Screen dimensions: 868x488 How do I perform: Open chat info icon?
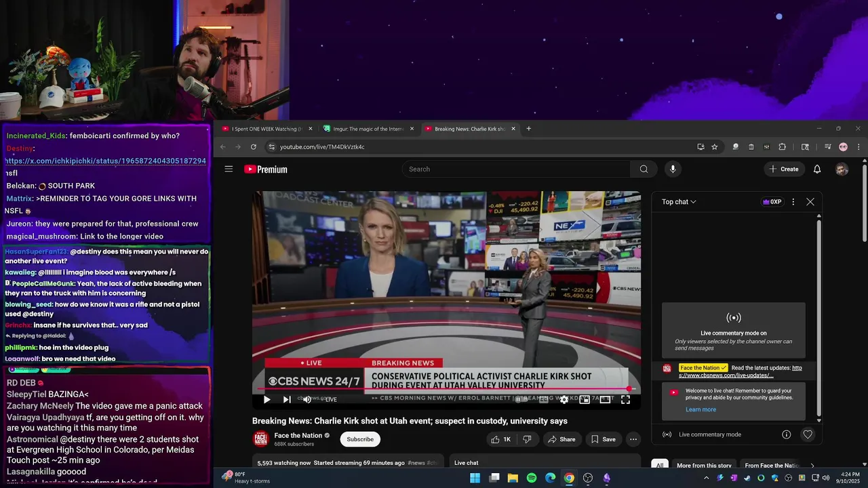787,434
